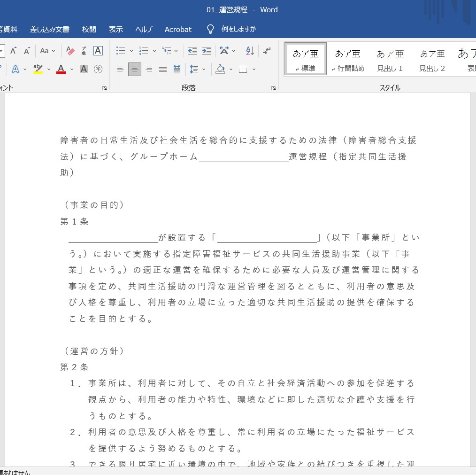Switch to the 表示 (View) tab
The image size is (476, 475).
115,29
